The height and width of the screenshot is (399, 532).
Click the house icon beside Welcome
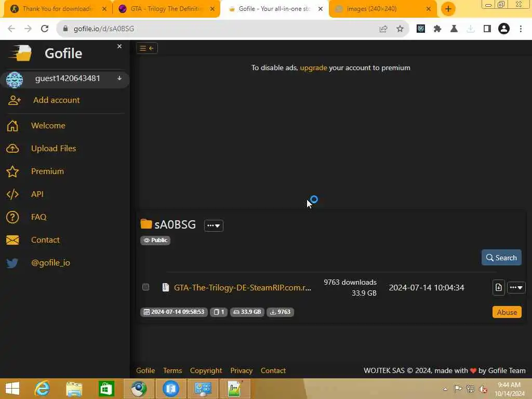tap(12, 126)
